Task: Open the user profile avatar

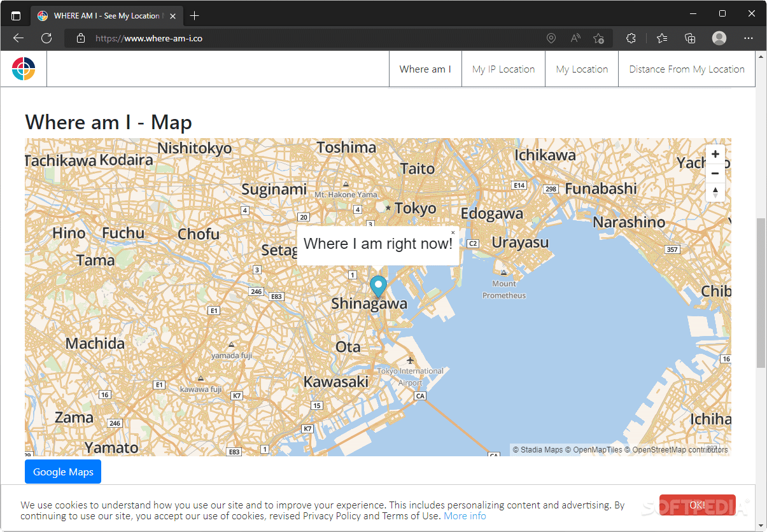Action: (719, 38)
